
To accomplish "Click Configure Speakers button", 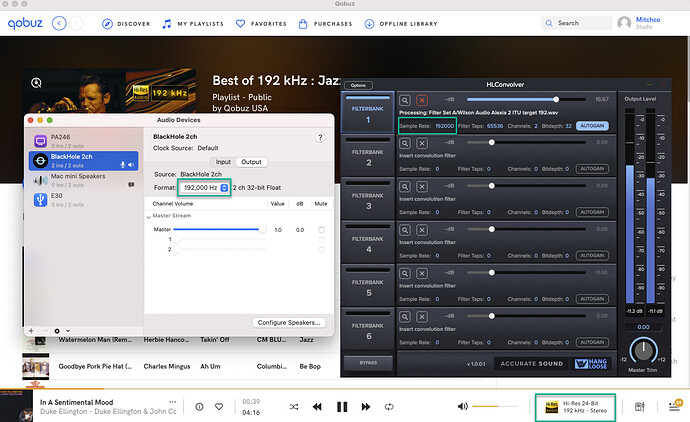I will point(289,323).
